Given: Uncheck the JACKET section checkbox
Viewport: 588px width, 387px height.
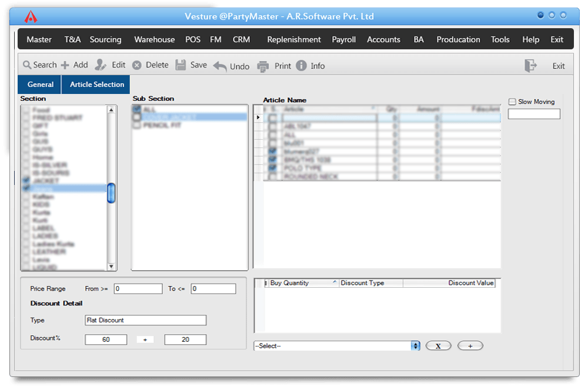Looking at the screenshot, I should (26, 180).
